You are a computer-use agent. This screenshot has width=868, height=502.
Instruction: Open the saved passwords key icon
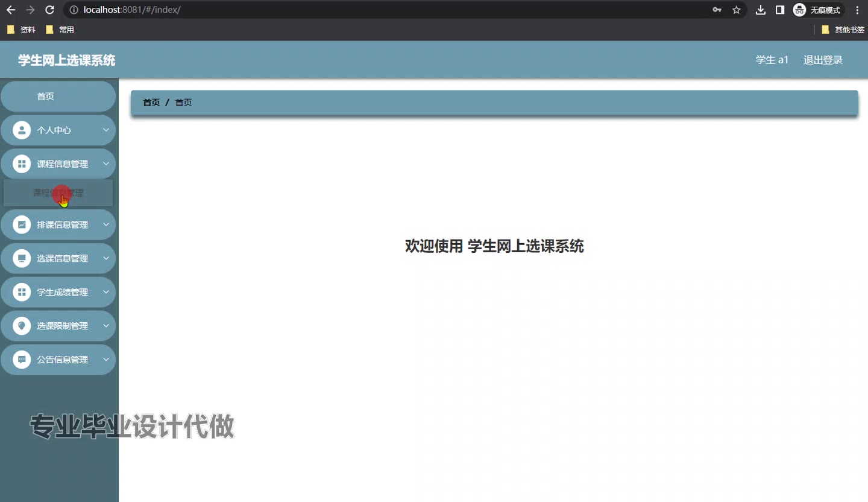717,10
